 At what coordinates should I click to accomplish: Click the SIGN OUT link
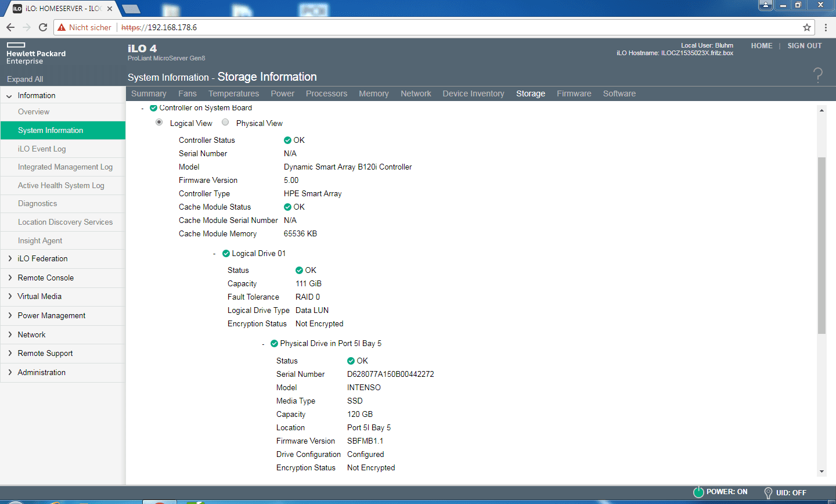tap(805, 46)
